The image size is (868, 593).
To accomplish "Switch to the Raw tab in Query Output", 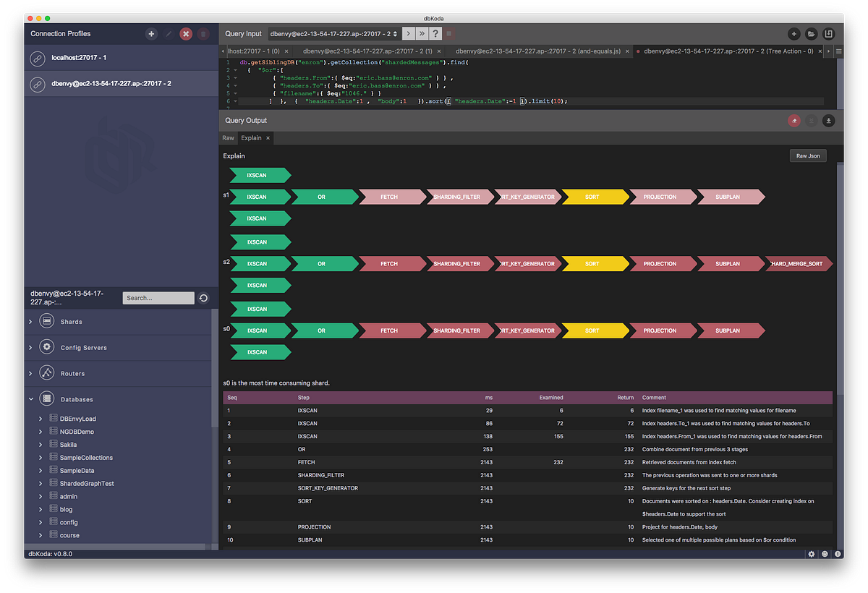I will (228, 138).
